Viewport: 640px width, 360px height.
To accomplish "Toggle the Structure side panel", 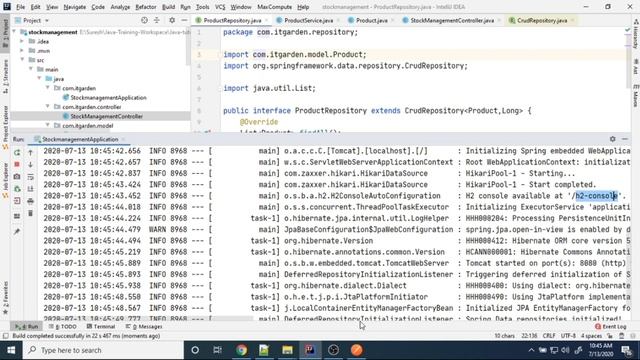I will (5, 77).
